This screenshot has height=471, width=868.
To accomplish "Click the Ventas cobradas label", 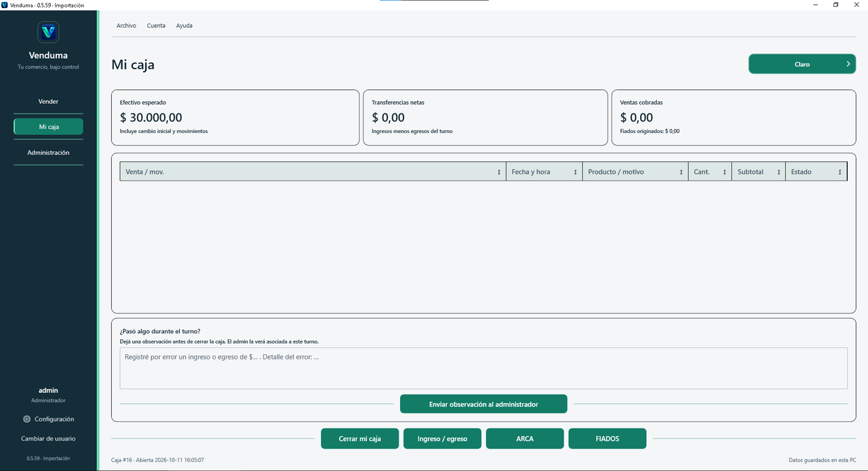I will pyautogui.click(x=642, y=102).
